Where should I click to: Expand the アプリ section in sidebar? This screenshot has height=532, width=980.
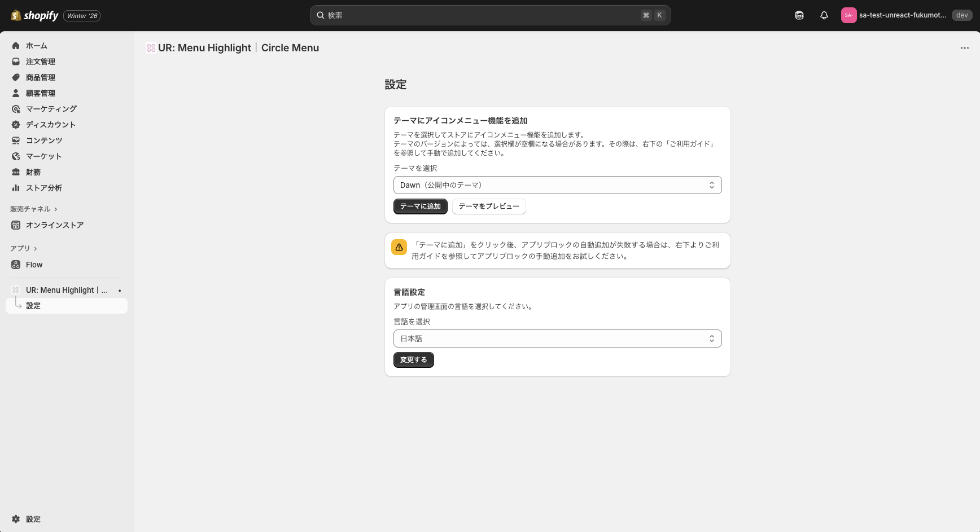pyautogui.click(x=23, y=248)
